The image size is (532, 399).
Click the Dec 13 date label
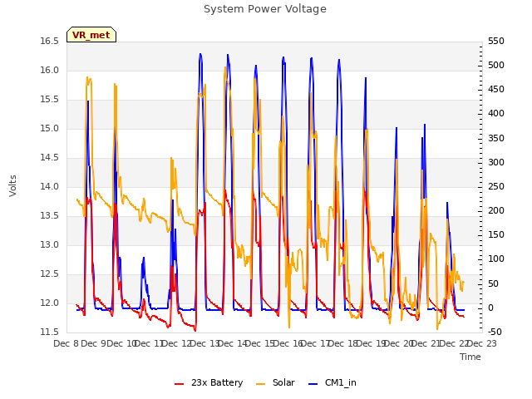206,343
